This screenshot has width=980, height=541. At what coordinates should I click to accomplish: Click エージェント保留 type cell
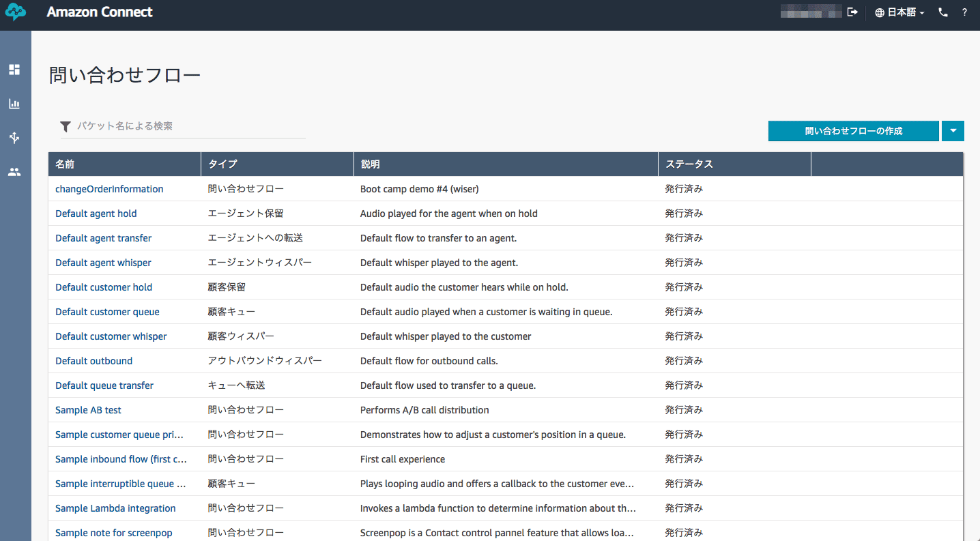(246, 214)
